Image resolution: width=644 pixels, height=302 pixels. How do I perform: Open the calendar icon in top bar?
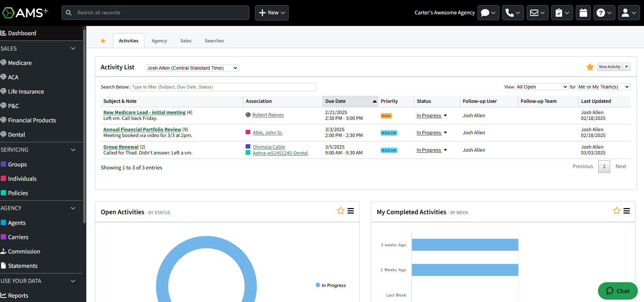pos(583,13)
